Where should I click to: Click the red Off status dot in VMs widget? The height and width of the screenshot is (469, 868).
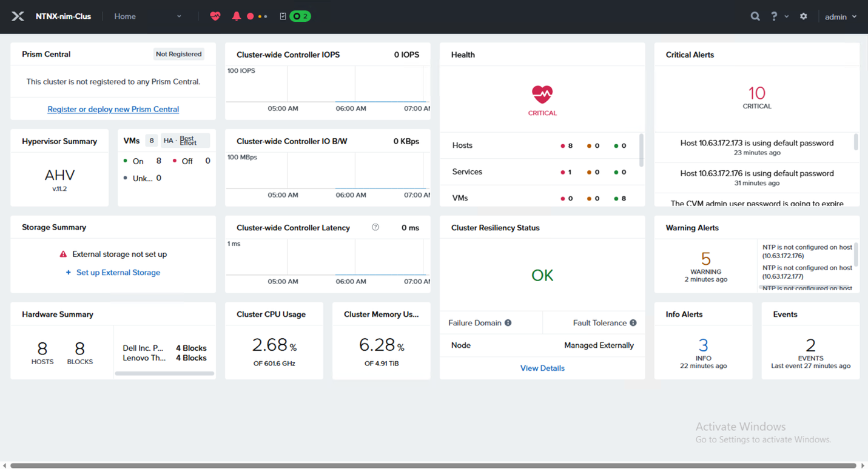pyautogui.click(x=175, y=161)
